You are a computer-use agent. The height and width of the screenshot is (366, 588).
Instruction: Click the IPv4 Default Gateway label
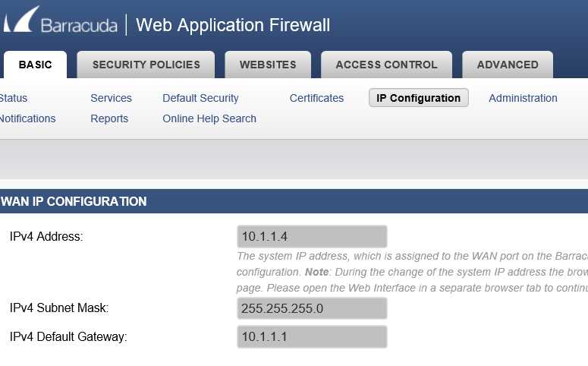(68, 336)
